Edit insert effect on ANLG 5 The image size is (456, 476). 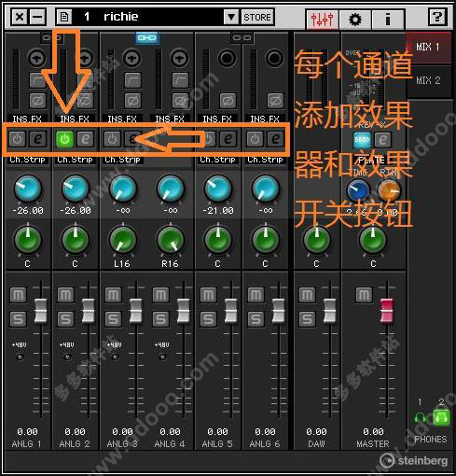[228, 139]
